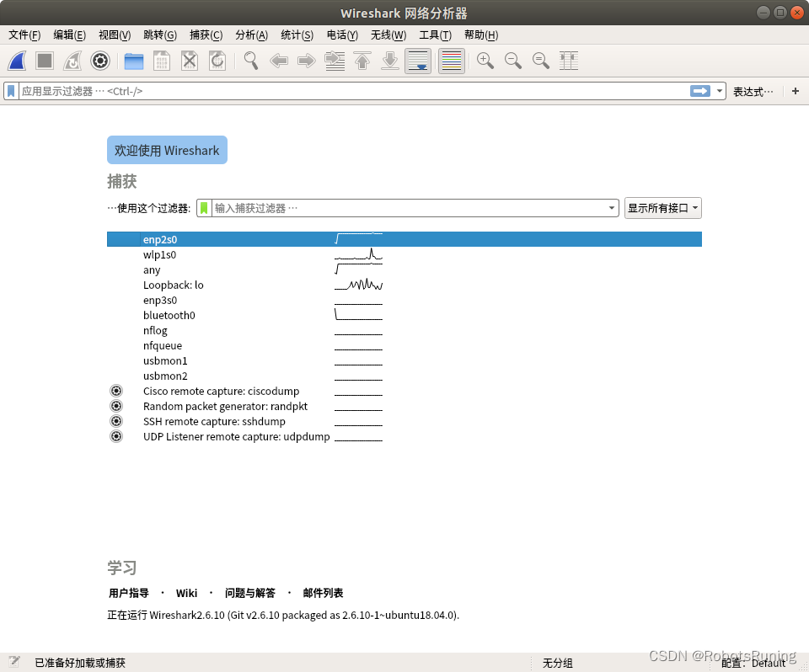Toggle auto scroll during live capture
The image size is (809, 672).
(418, 61)
